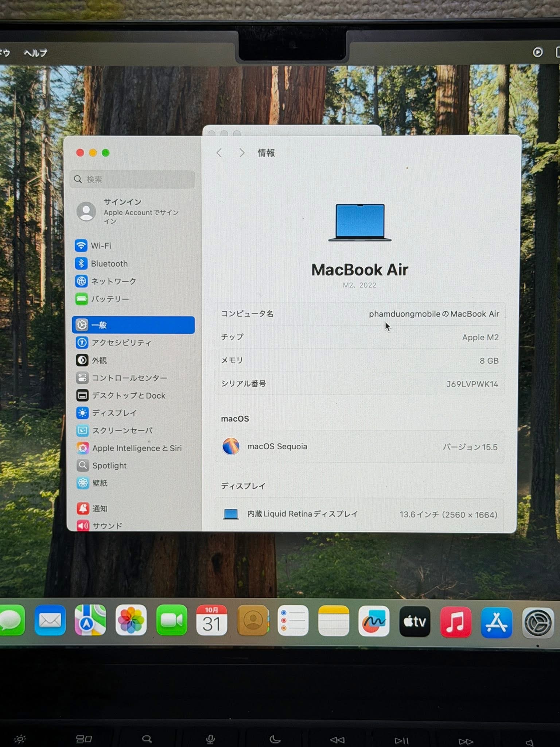Click the 検索 search field
The image size is (560, 747).
[133, 179]
